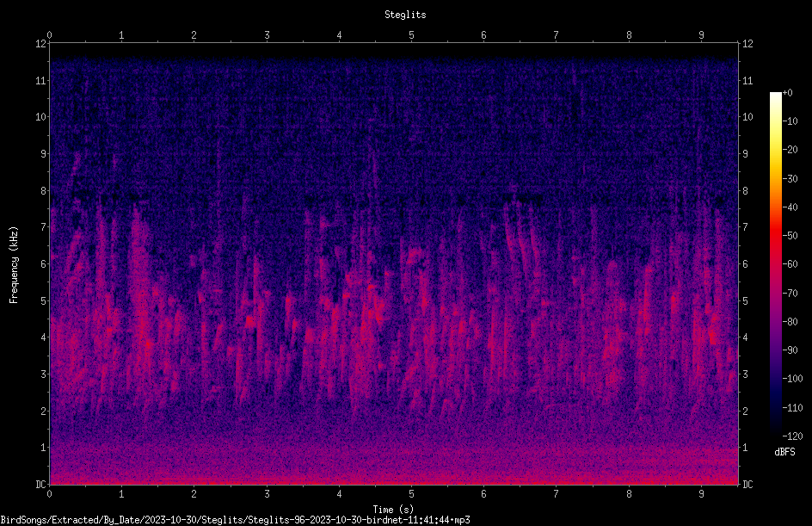Click the DC label on right axis
Viewport: 812px width, 526px height.
click(747, 485)
